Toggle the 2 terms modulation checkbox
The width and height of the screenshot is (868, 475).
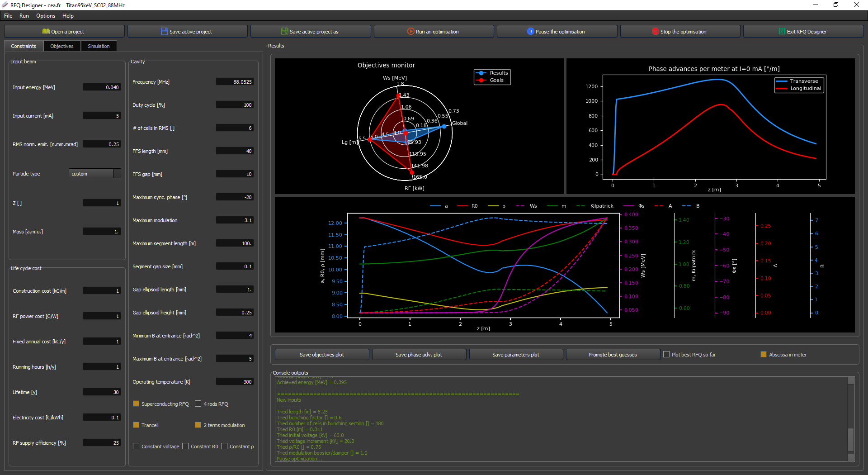pos(198,425)
